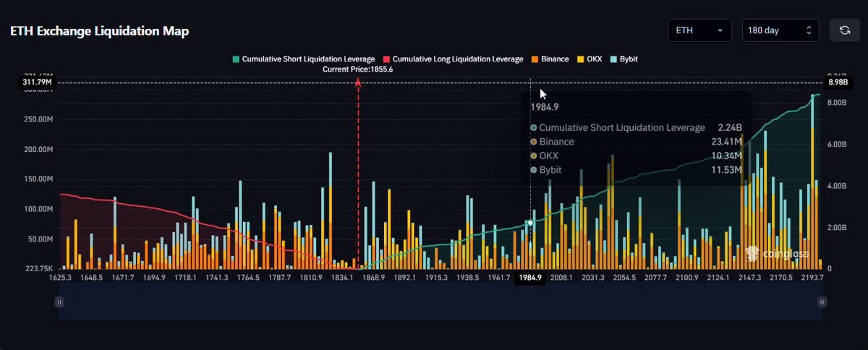Click the x-axis label 1625.3

pos(61,278)
